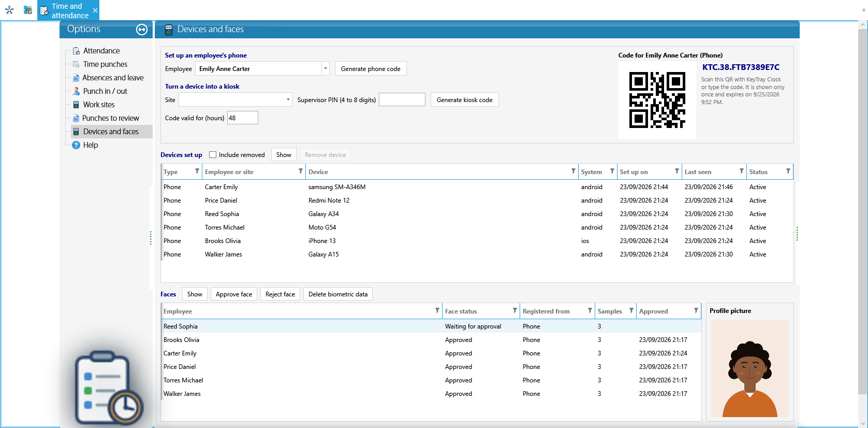
Task: Filter the Samples column
Action: pyautogui.click(x=631, y=311)
